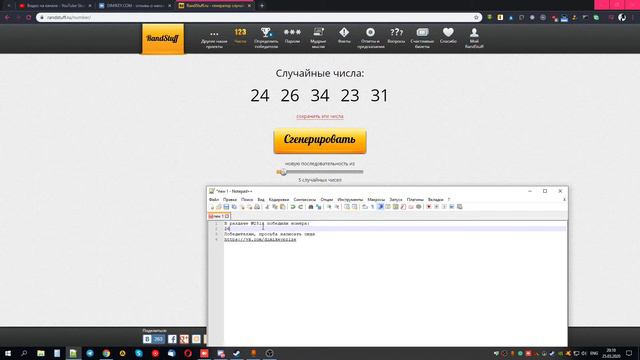Screen dimensions: 640x360
Task: Select the 'new 1' Notepad++ document tab
Action: click(219, 216)
